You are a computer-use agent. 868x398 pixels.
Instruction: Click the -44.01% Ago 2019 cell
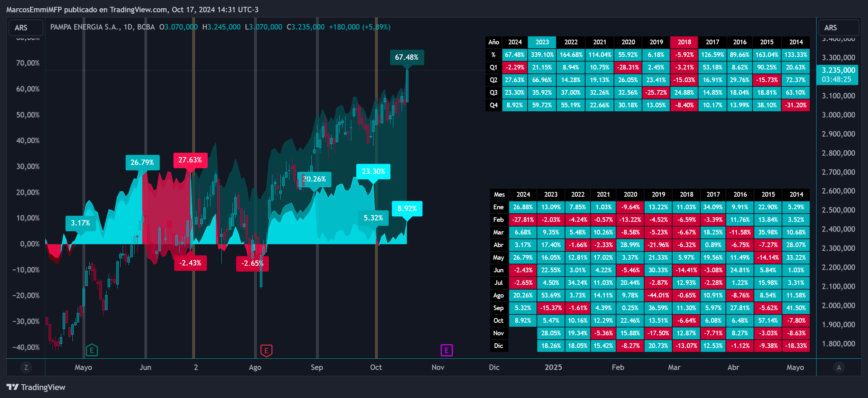tap(658, 295)
